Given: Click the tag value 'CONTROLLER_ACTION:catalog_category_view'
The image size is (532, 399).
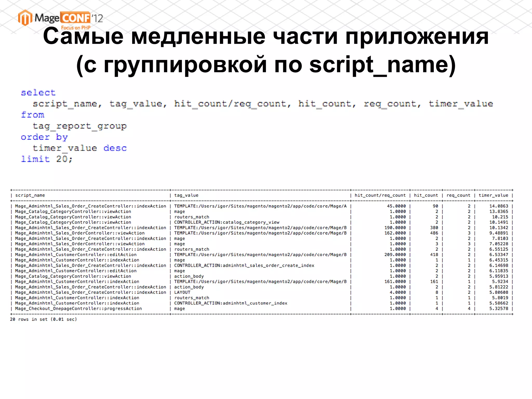Looking at the screenshot, I should click(x=227, y=222).
